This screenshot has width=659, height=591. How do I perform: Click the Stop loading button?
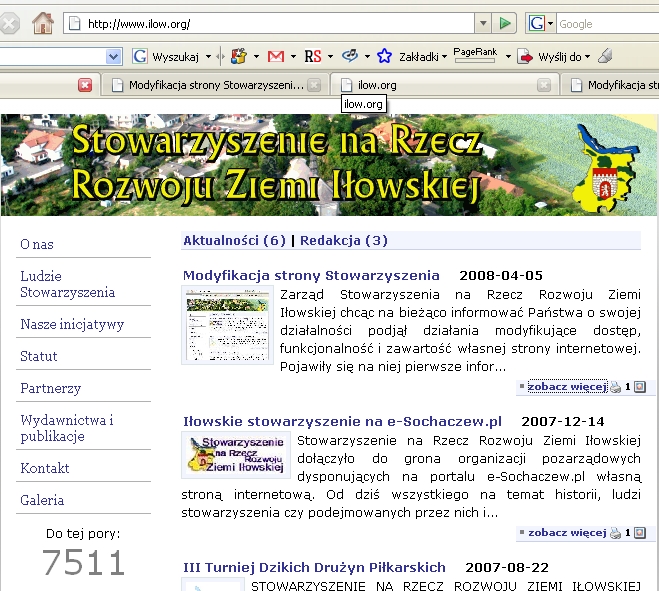[8, 23]
